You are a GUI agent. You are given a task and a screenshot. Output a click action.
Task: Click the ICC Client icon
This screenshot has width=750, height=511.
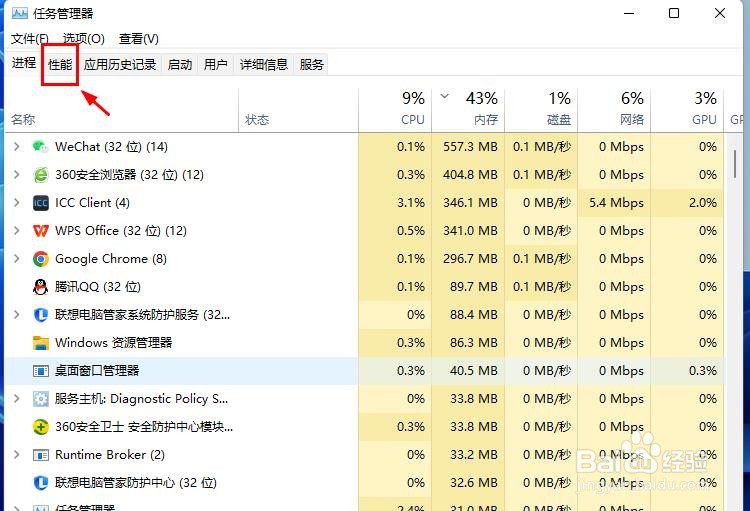(40, 203)
